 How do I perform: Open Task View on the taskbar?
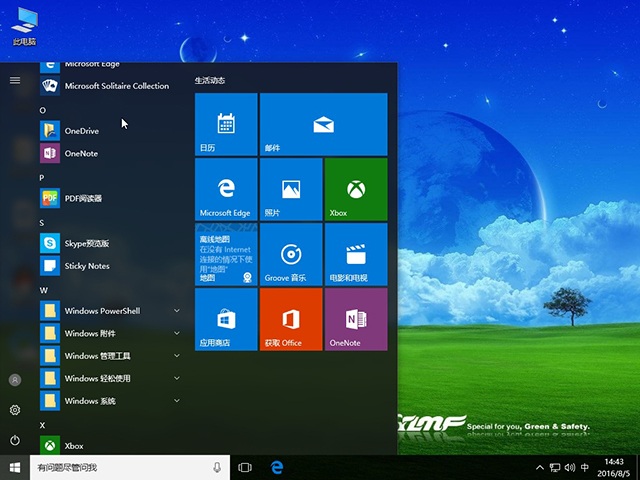point(245,468)
